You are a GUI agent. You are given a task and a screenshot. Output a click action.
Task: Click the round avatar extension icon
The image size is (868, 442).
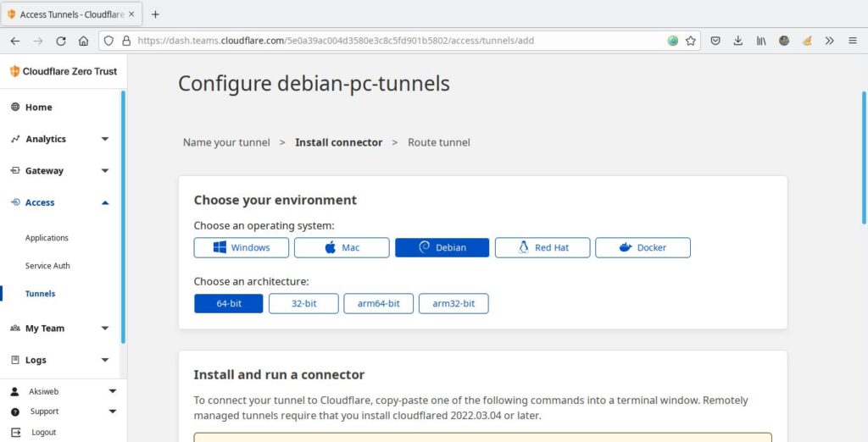pyautogui.click(x=784, y=41)
